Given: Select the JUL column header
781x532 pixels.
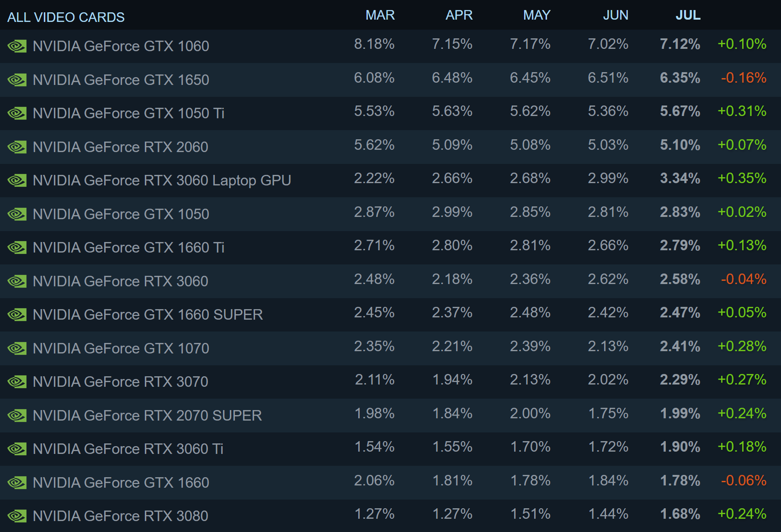Looking at the screenshot, I should [x=688, y=15].
